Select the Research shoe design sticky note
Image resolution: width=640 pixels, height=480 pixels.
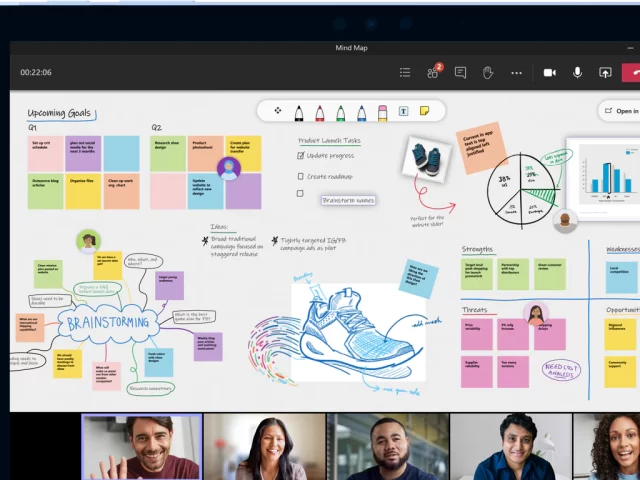168,154
